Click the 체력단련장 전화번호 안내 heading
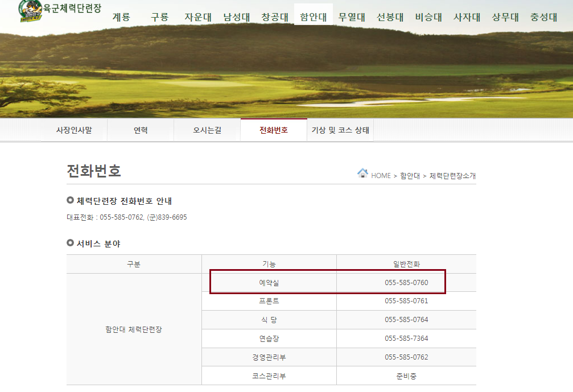 click(x=124, y=201)
